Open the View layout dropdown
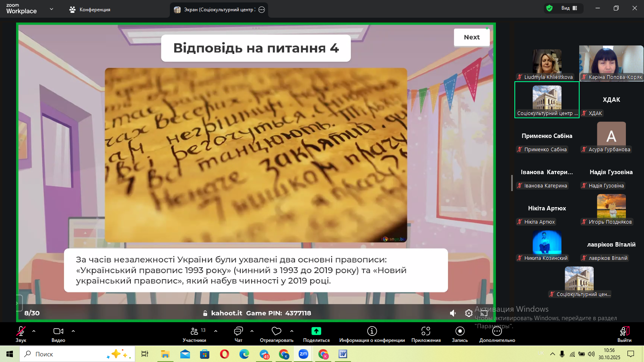Screen dimensions: 644x362 coord(569,8)
